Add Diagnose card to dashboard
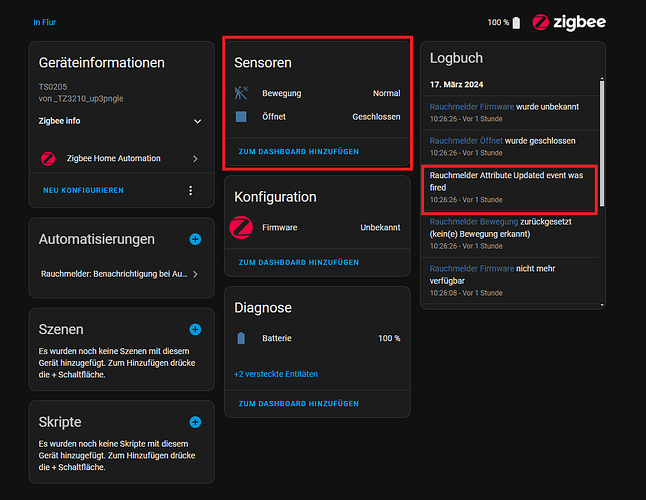 click(299, 404)
